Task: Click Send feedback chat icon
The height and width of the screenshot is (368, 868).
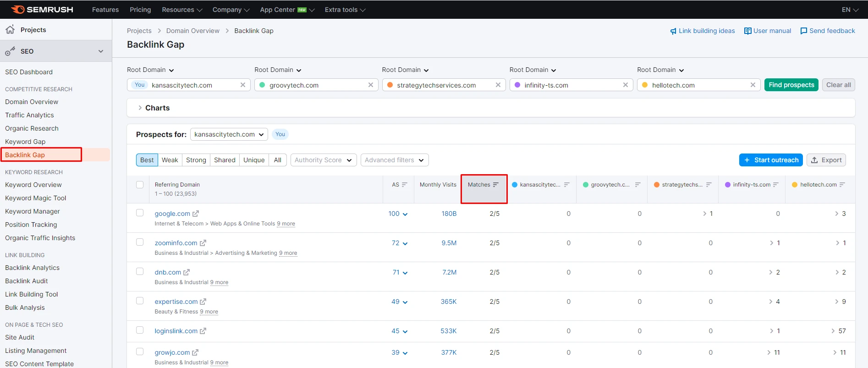Action: coord(803,31)
